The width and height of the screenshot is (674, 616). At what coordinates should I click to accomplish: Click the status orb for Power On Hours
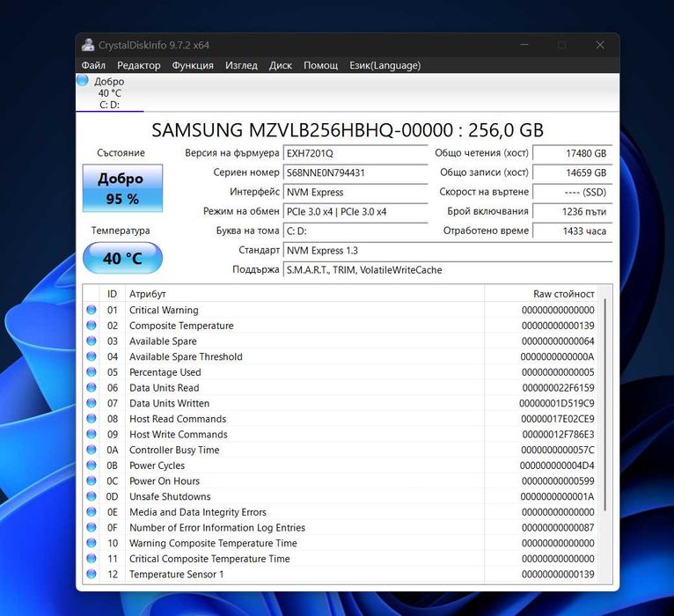[x=92, y=480]
